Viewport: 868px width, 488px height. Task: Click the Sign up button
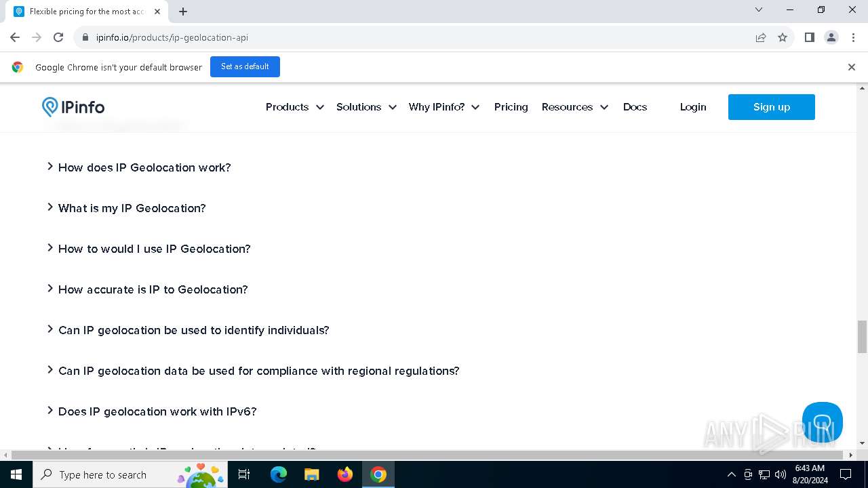point(772,107)
